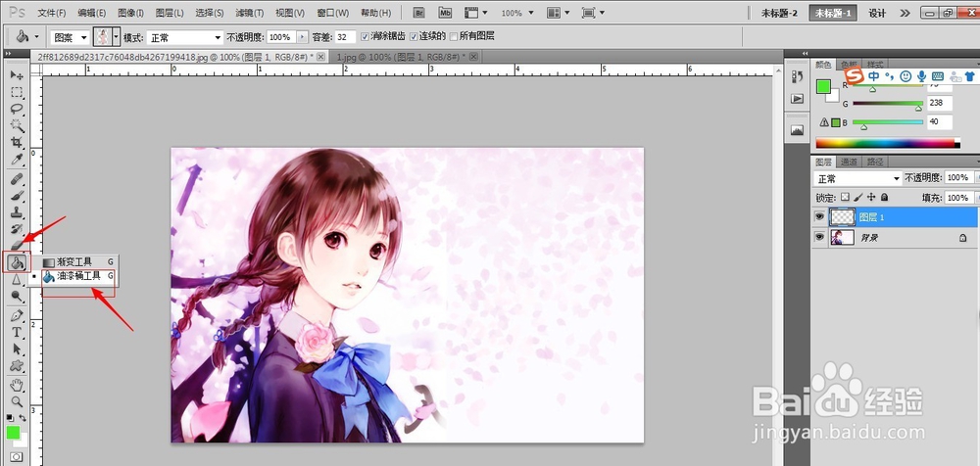Toggle lock all padlock icon
Image resolution: width=980 pixels, height=466 pixels.
click(x=884, y=198)
